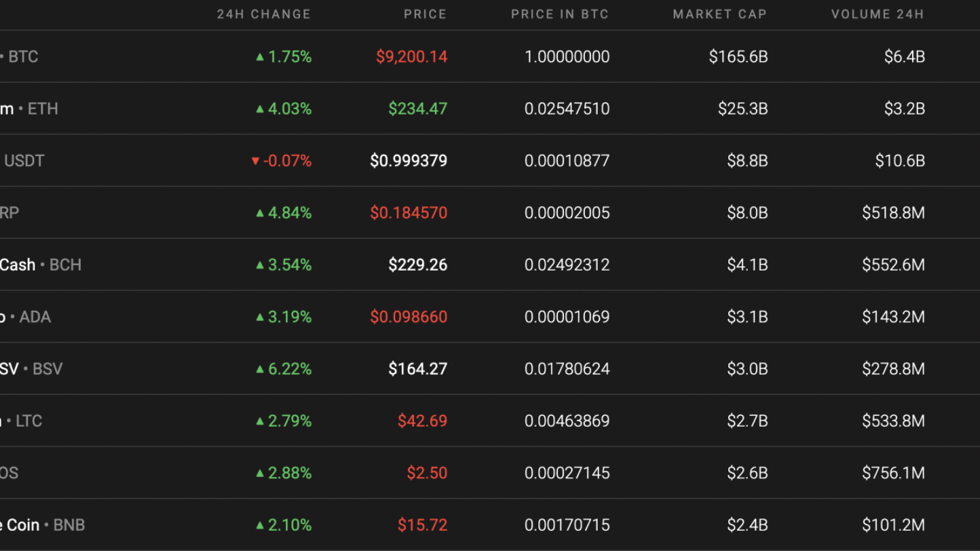Sort by the Volume 24H column header
This screenshot has width=980, height=551.
point(877,14)
